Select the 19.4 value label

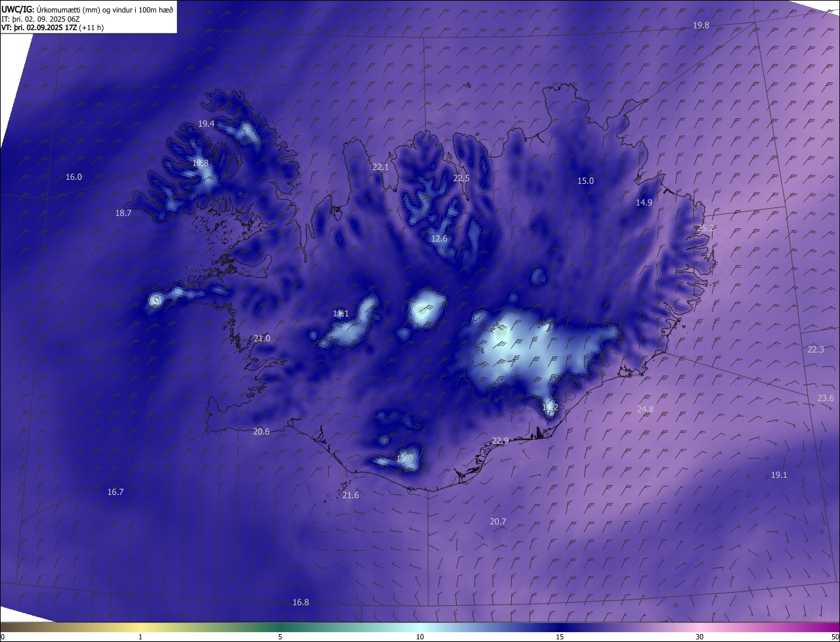206,123
